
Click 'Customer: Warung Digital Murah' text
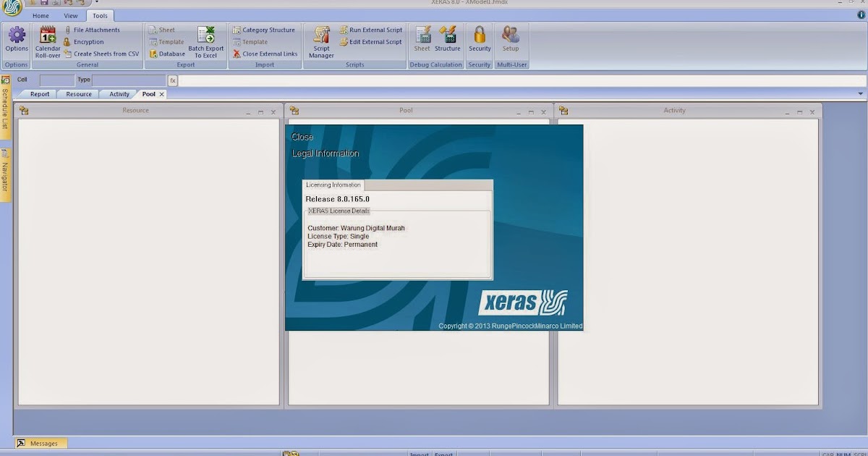coord(356,228)
